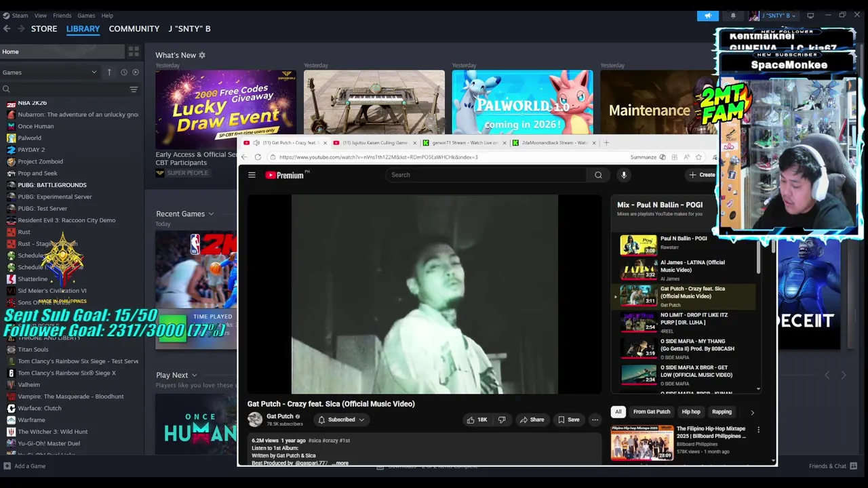868x488 pixels.
Task: Mute the Gat Putch tab audio icon
Action: point(256,143)
